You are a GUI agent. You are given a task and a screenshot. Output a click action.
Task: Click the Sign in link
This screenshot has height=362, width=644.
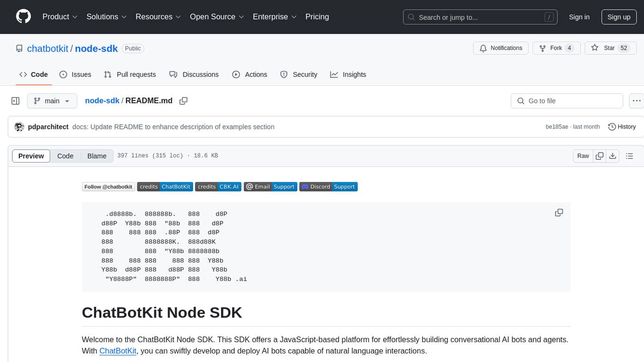coord(579,17)
